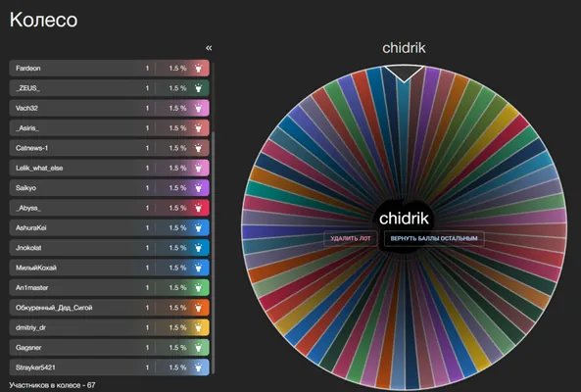Click highlight icon in Catnews-1 row
The image size is (581, 392).
(x=198, y=148)
